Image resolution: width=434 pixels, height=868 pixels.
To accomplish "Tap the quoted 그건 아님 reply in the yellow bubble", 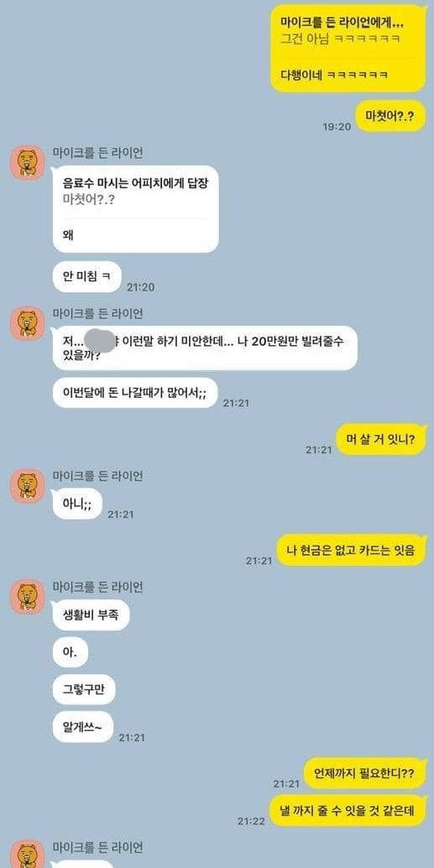I will 340,39.
